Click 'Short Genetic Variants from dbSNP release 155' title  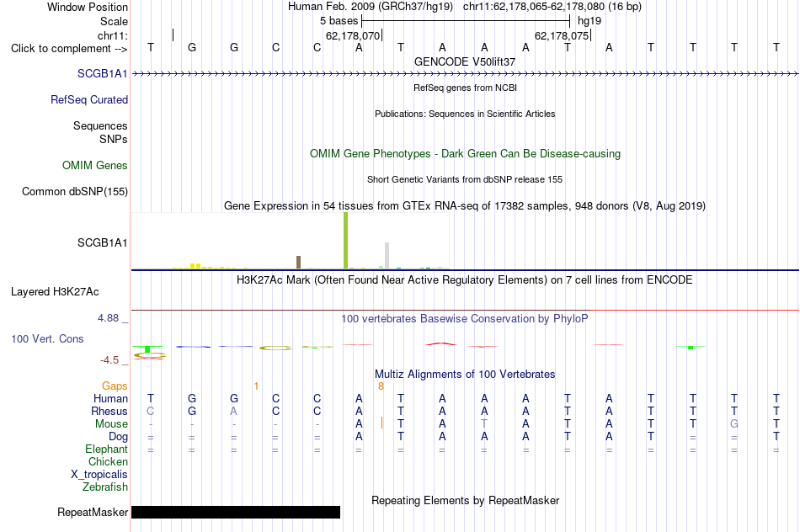coord(465,179)
